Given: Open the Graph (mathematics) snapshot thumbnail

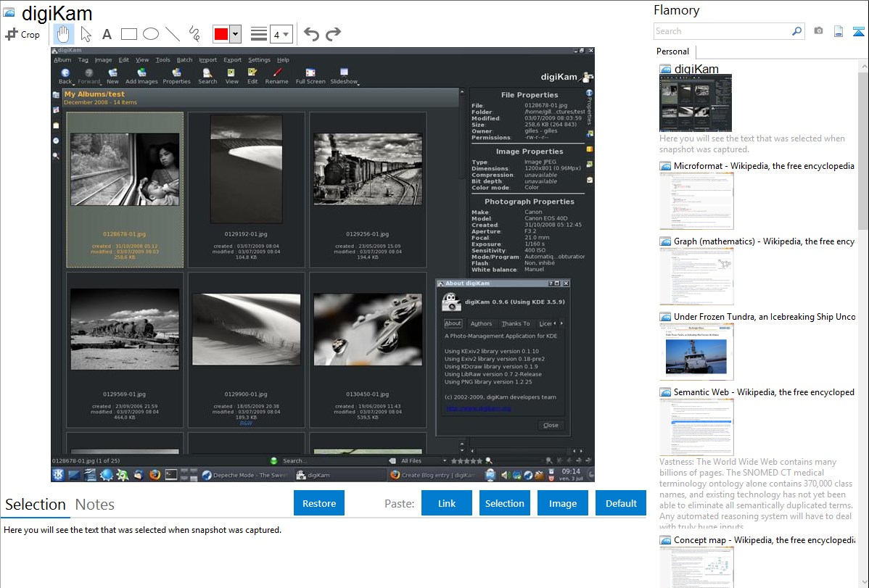Looking at the screenshot, I should [696, 276].
